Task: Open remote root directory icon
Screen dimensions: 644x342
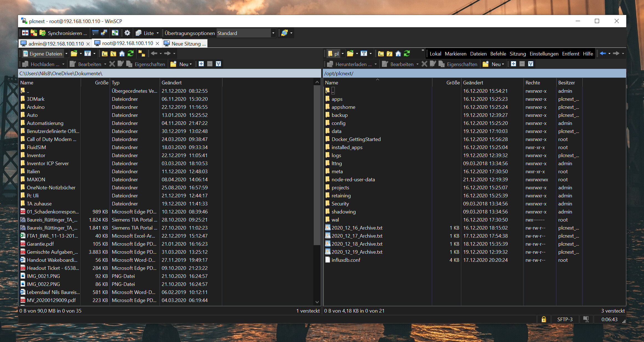Action: (389, 54)
